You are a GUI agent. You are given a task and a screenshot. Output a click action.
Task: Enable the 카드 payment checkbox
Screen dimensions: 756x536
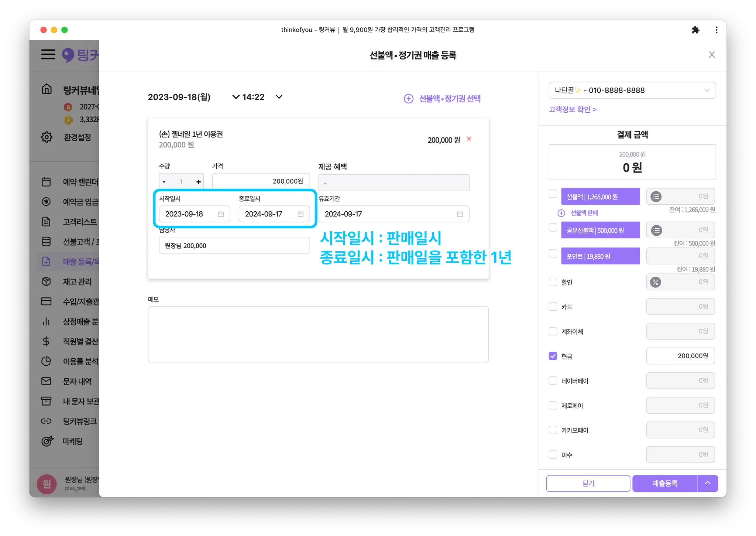coord(553,307)
